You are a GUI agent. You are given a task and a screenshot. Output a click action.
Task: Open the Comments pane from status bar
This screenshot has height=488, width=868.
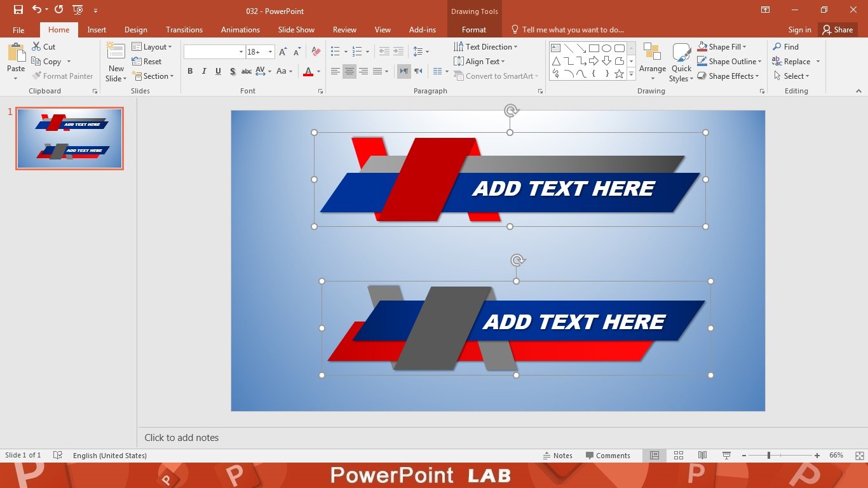[607, 456]
